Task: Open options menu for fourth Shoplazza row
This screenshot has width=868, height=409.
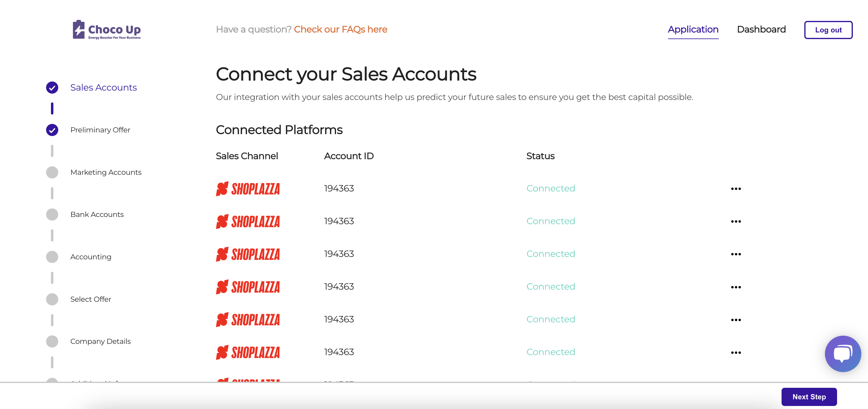Action: pyautogui.click(x=735, y=287)
